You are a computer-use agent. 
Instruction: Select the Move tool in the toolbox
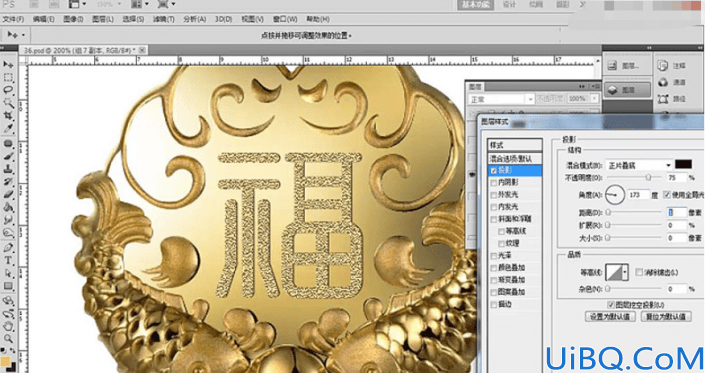[x=8, y=65]
